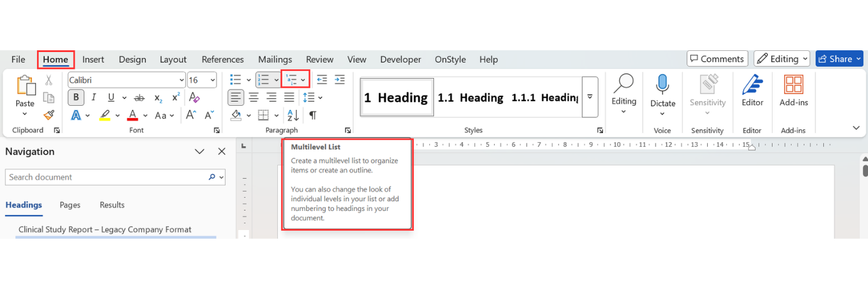Expand the Paste options arrow
Viewport: 868px width, 289px height.
25,114
